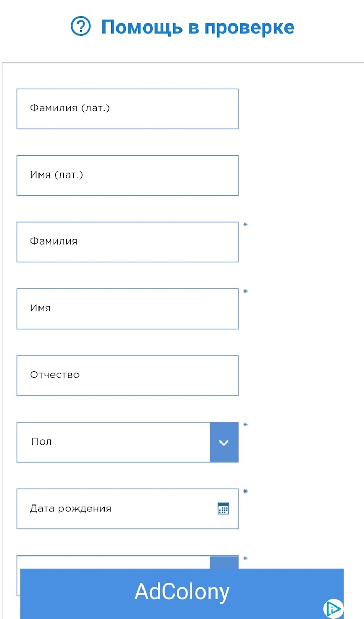Click the arrow of the dropdown below Дата рождения
364x619 pixels.
(x=224, y=562)
